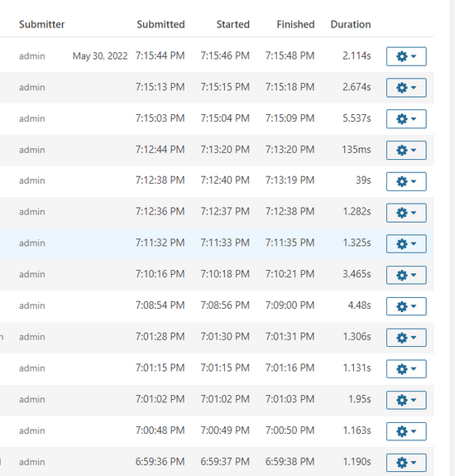
Task: Open gear menu for the 2.114s duration row
Action: 406,56
